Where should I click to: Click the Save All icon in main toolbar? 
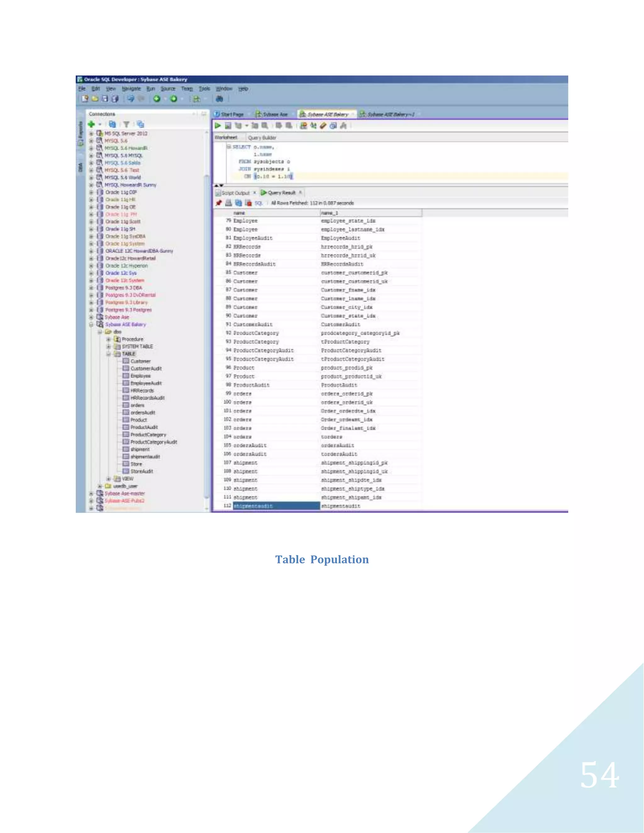[114, 99]
